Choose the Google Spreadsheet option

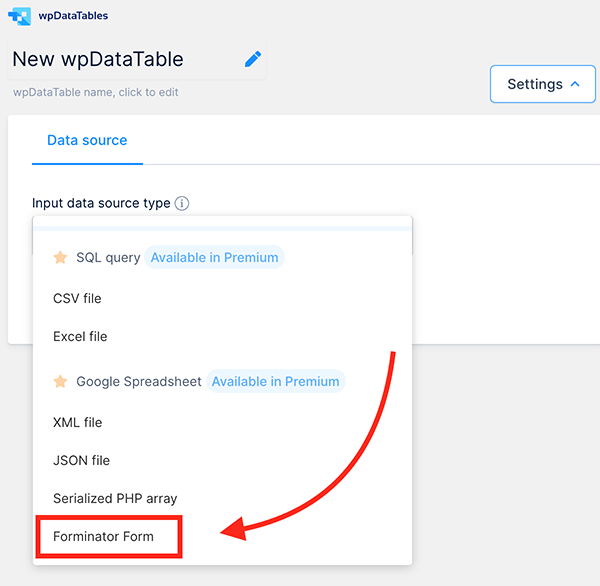click(x=138, y=381)
